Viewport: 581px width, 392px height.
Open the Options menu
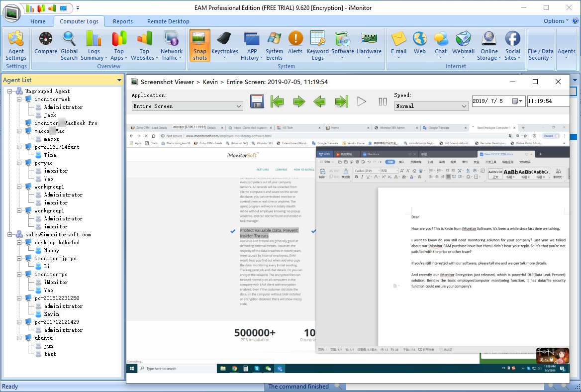[556, 21]
